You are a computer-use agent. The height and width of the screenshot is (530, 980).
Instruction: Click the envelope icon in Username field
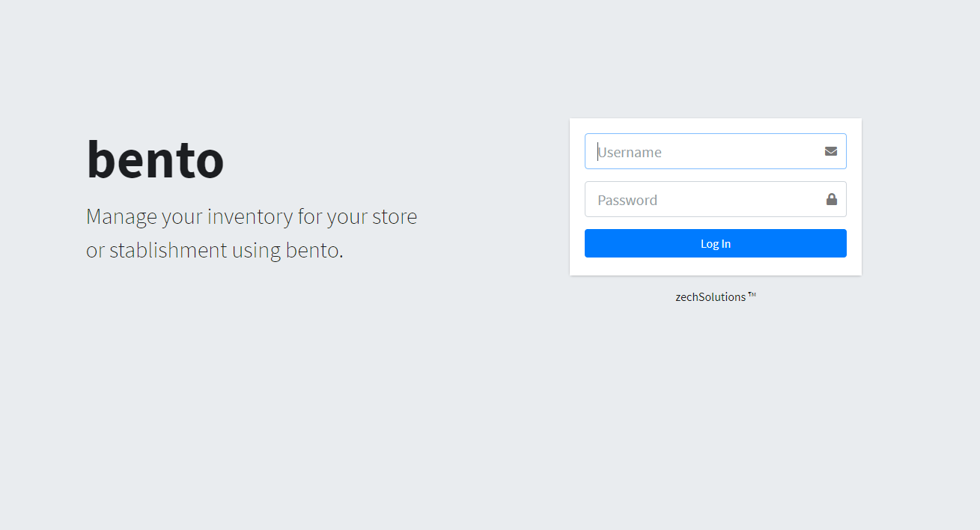[x=831, y=151]
